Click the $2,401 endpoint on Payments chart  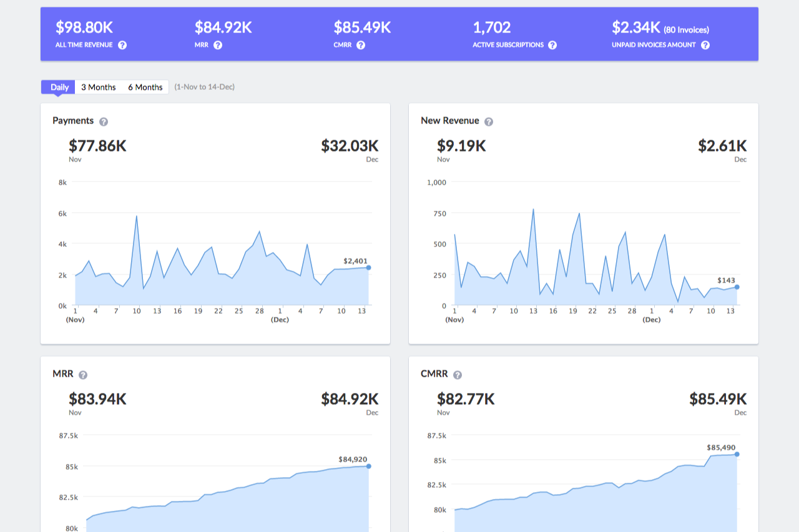tap(368, 268)
